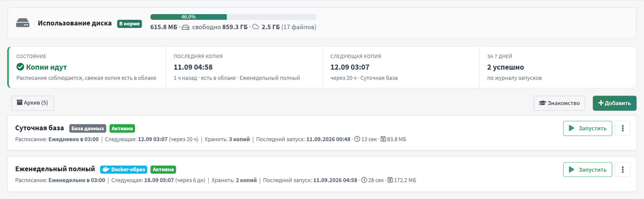644x199 pixels.
Task: Click the clock icon beside 13 сек
Action: point(357,139)
